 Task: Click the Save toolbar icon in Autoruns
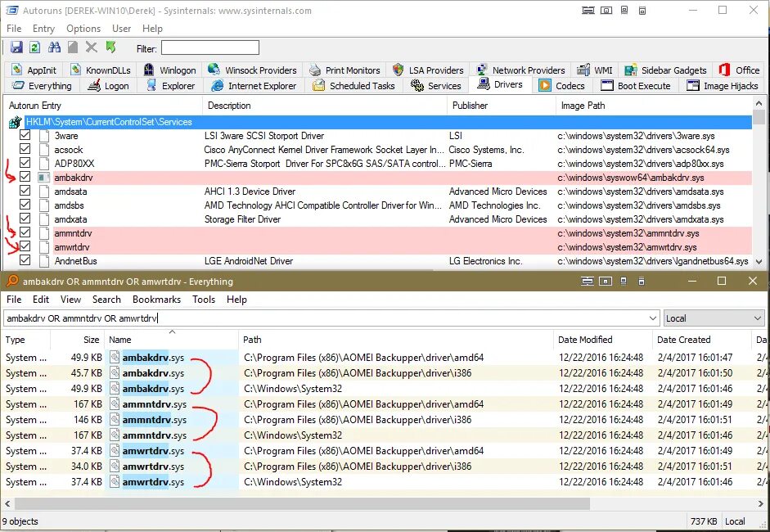pos(16,47)
